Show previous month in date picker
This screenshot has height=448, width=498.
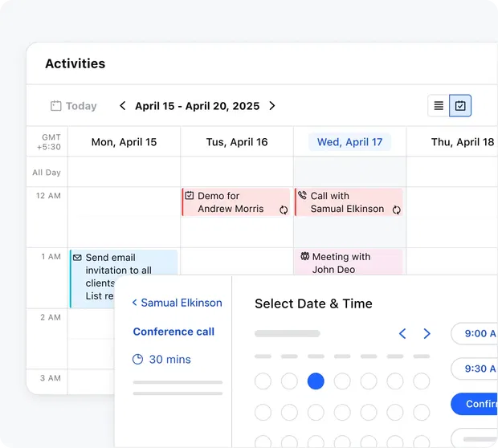[x=402, y=333]
